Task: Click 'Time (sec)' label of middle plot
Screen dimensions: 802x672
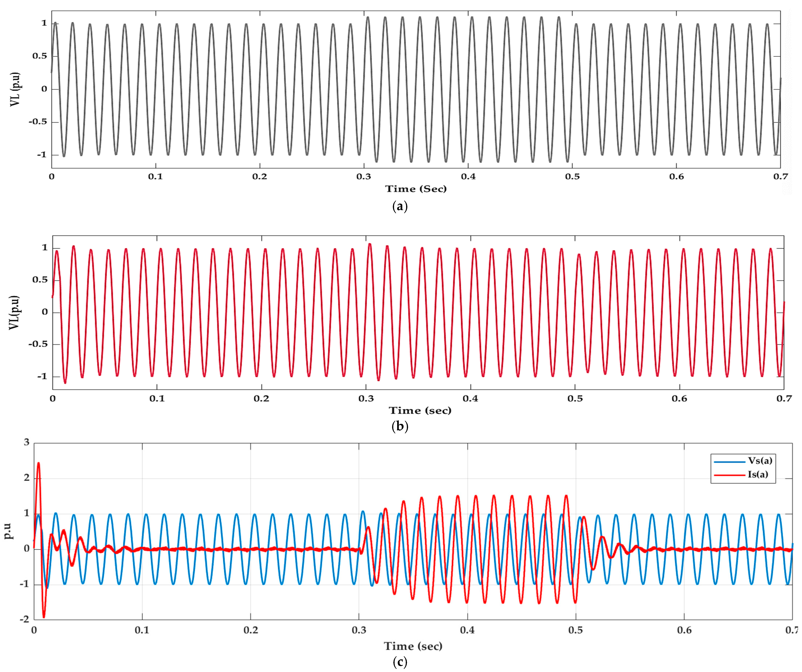Action: click(420, 411)
